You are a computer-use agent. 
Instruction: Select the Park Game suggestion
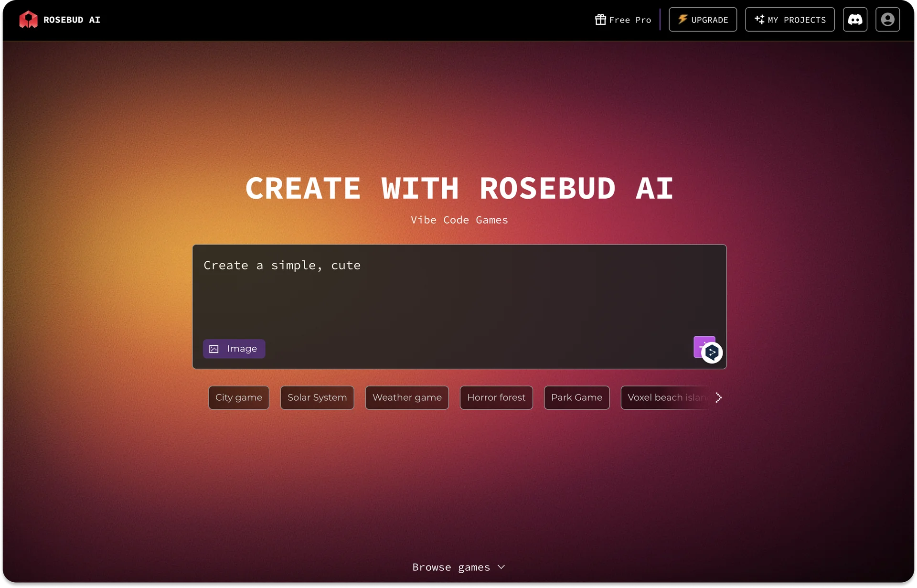tap(576, 397)
